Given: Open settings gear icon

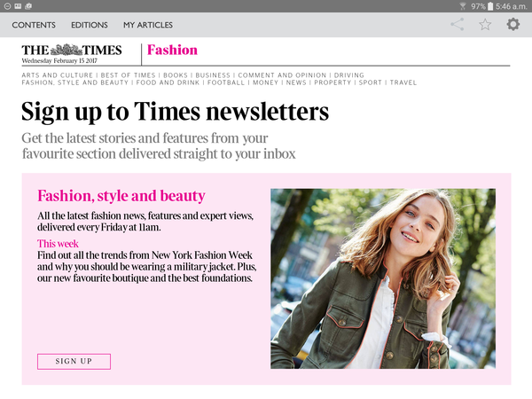Looking at the screenshot, I should point(513,25).
